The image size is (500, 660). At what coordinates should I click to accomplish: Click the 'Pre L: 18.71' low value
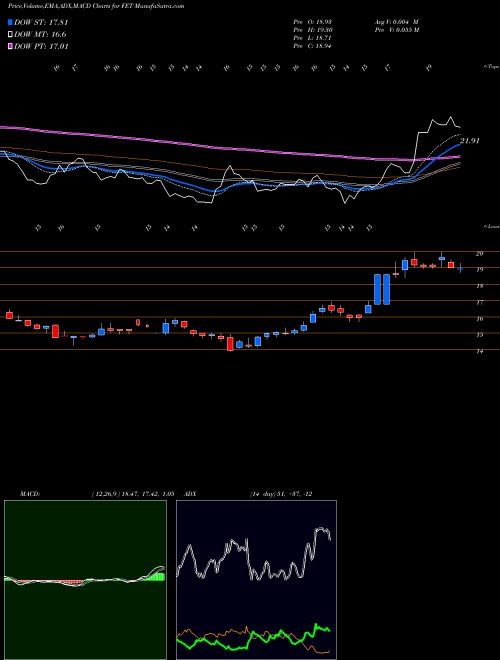(314, 37)
